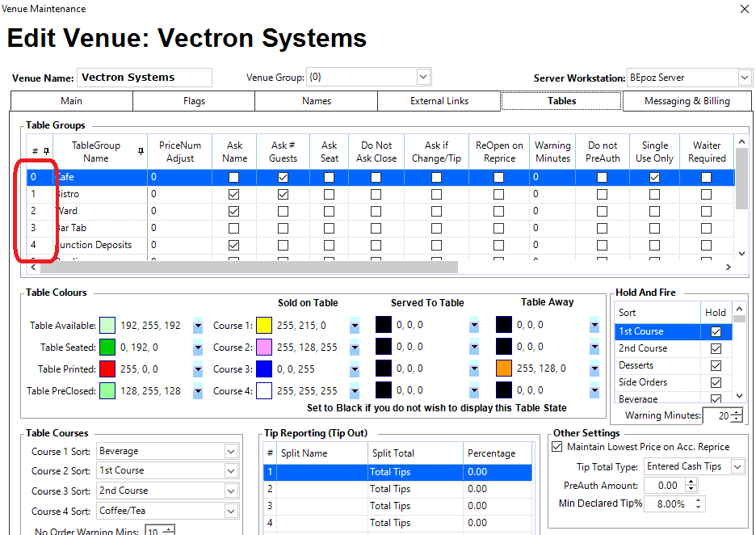Check Waiter Required for the Bistro row
The image size is (756, 535).
[x=707, y=195]
